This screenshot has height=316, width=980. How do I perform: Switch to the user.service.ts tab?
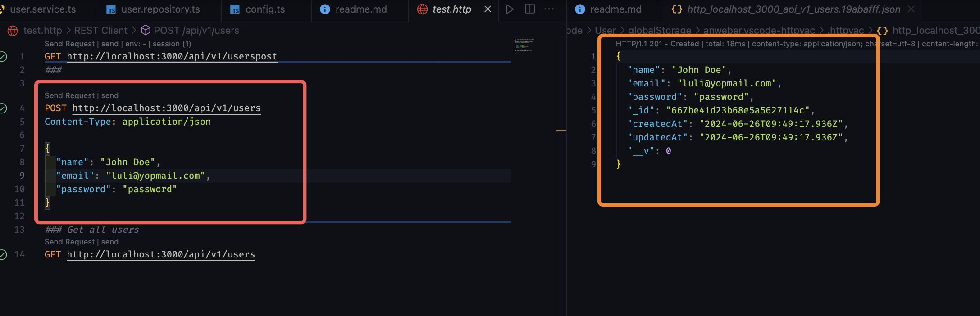click(43, 9)
